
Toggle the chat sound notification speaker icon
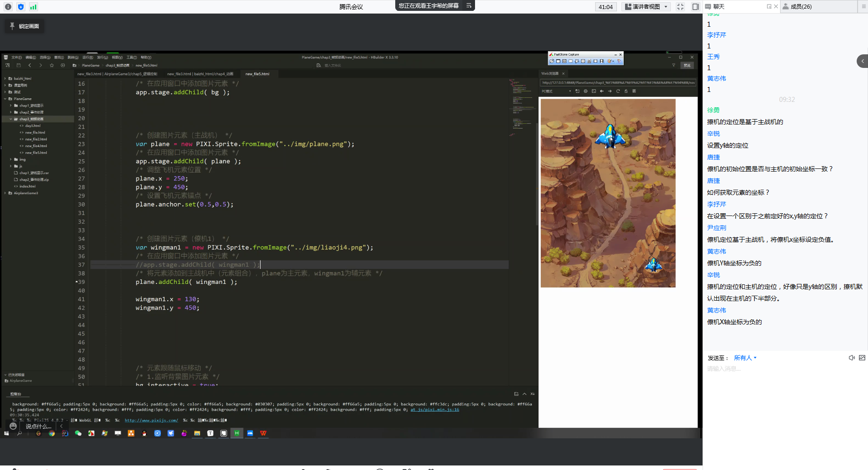[852, 358]
